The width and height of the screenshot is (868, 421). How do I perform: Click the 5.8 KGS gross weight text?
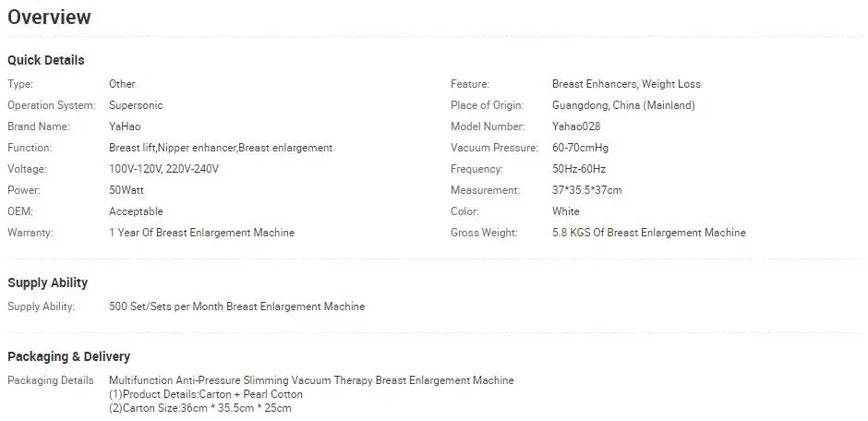(x=649, y=233)
